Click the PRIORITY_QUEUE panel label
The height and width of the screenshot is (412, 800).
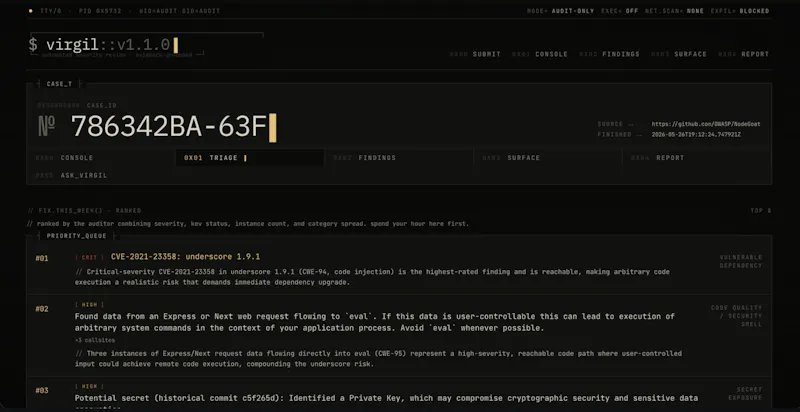pos(77,236)
